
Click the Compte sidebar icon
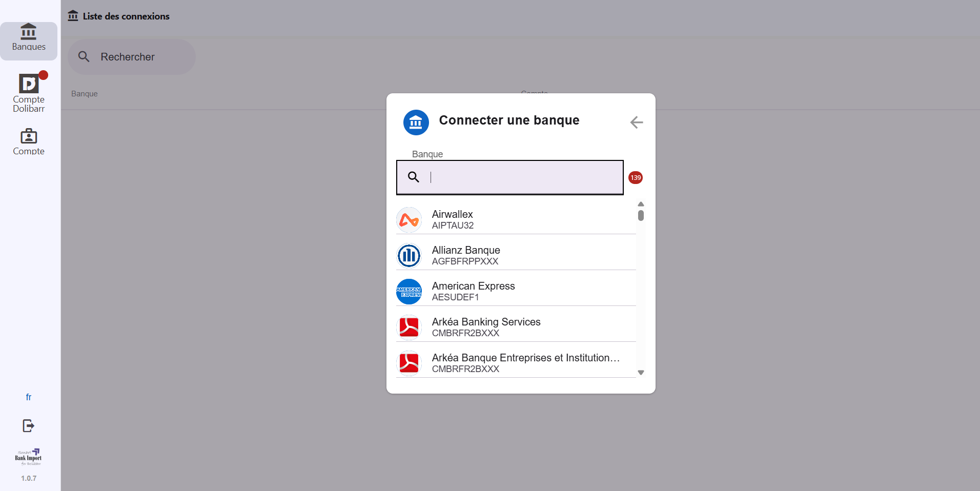[x=29, y=141]
